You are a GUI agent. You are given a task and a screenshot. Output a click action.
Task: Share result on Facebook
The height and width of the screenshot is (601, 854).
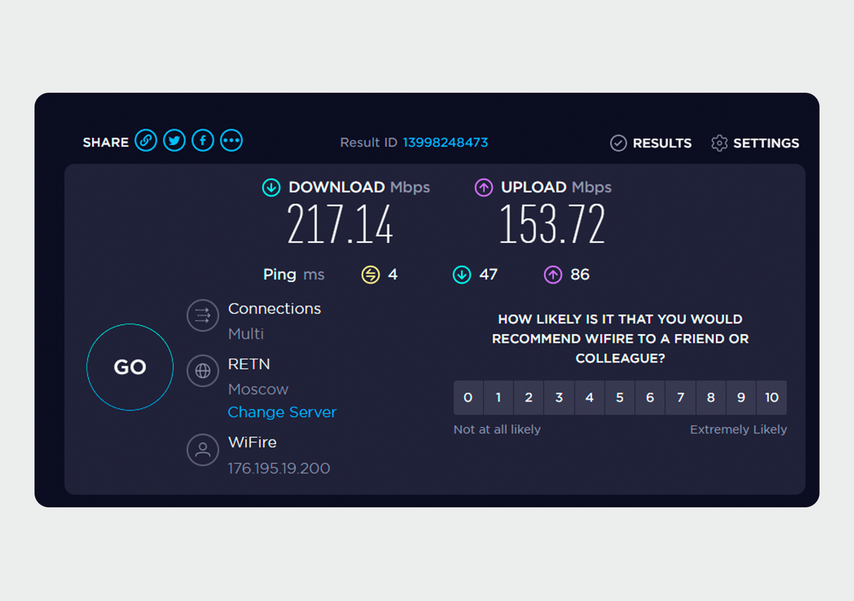pos(203,141)
